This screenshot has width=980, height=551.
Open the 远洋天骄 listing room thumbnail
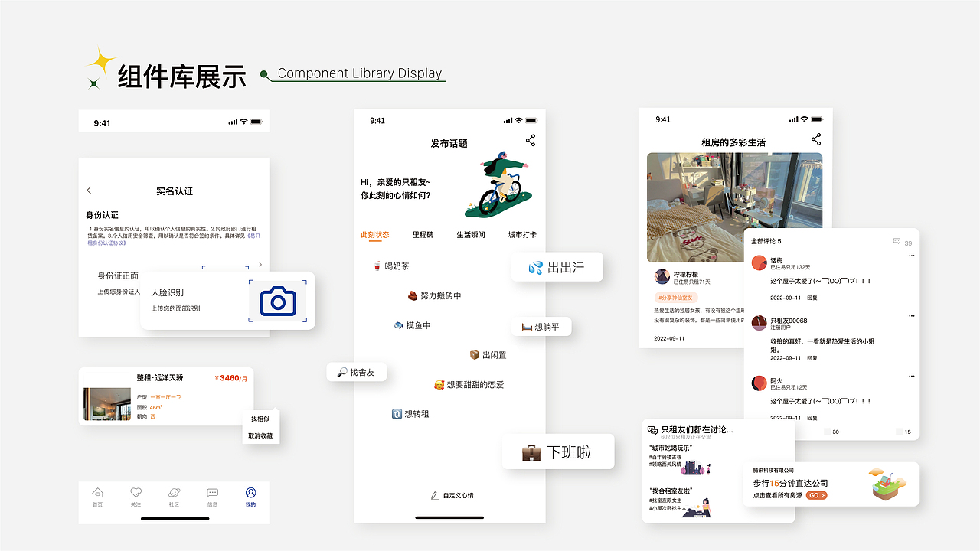point(107,404)
